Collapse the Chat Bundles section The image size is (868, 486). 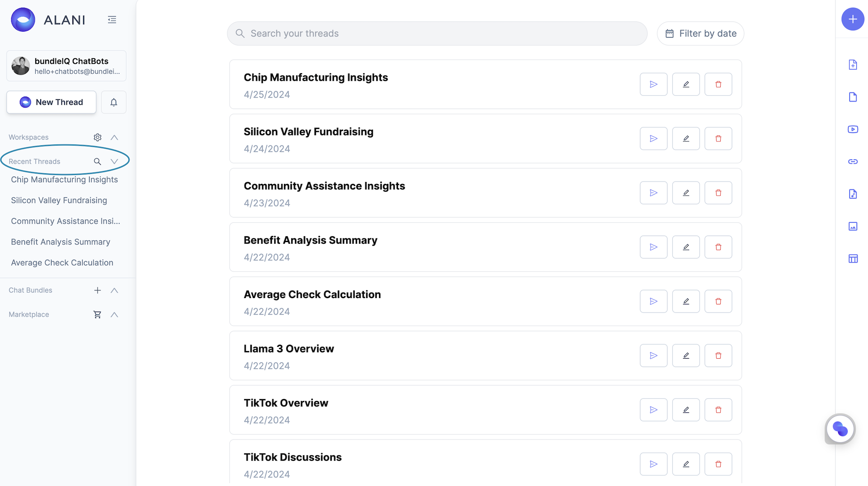[114, 290]
